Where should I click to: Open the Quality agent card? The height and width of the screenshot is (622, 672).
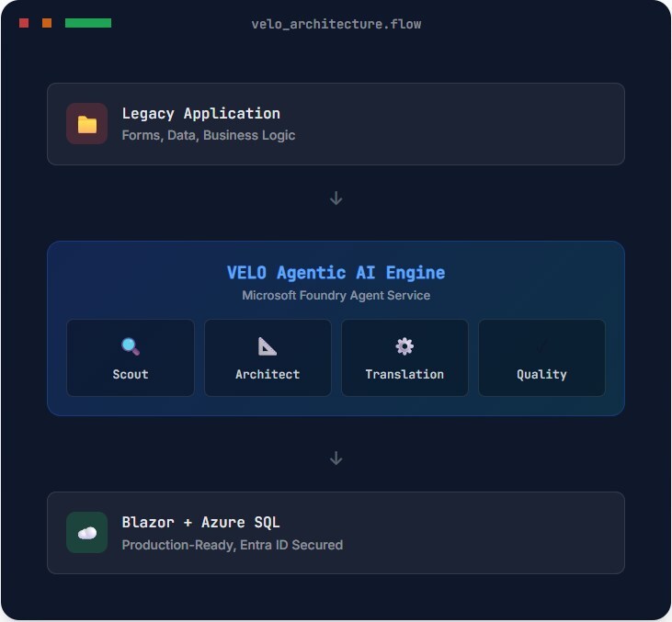pyautogui.click(x=541, y=358)
